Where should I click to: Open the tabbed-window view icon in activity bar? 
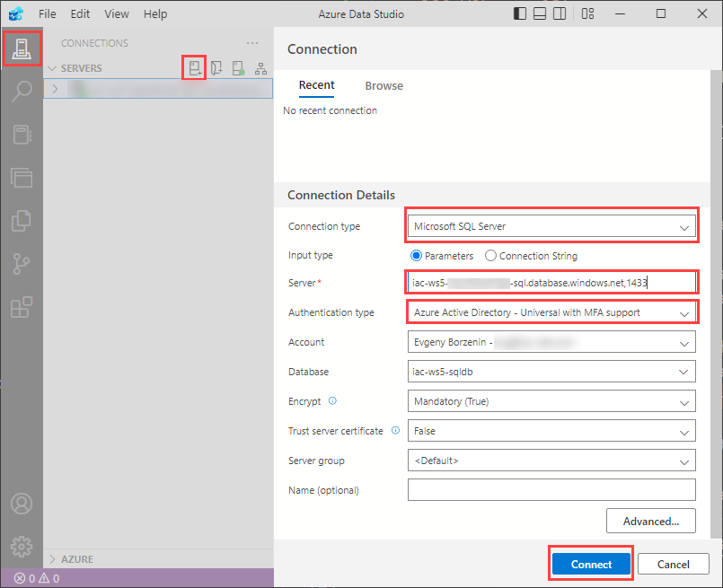click(22, 178)
